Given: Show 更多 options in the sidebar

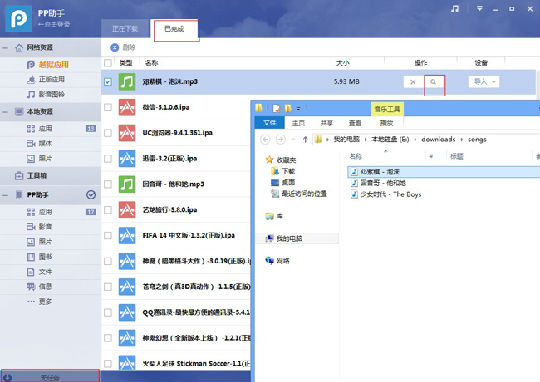Looking at the screenshot, I should pos(45,301).
